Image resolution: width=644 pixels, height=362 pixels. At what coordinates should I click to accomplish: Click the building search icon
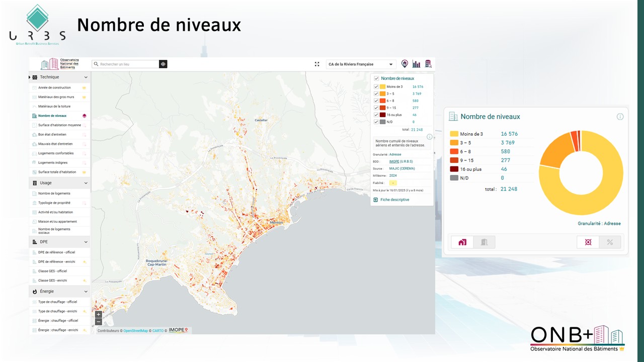click(x=428, y=64)
